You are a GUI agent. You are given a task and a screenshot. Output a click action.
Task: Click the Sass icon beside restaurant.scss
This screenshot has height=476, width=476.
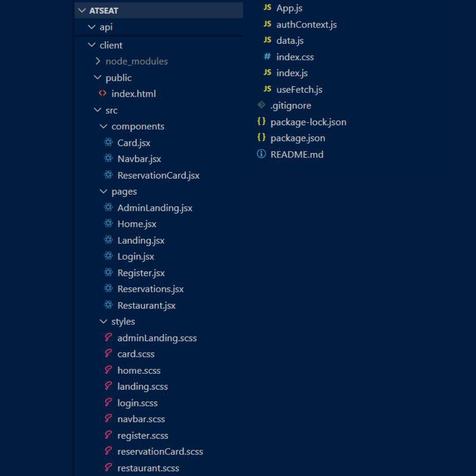(x=108, y=467)
